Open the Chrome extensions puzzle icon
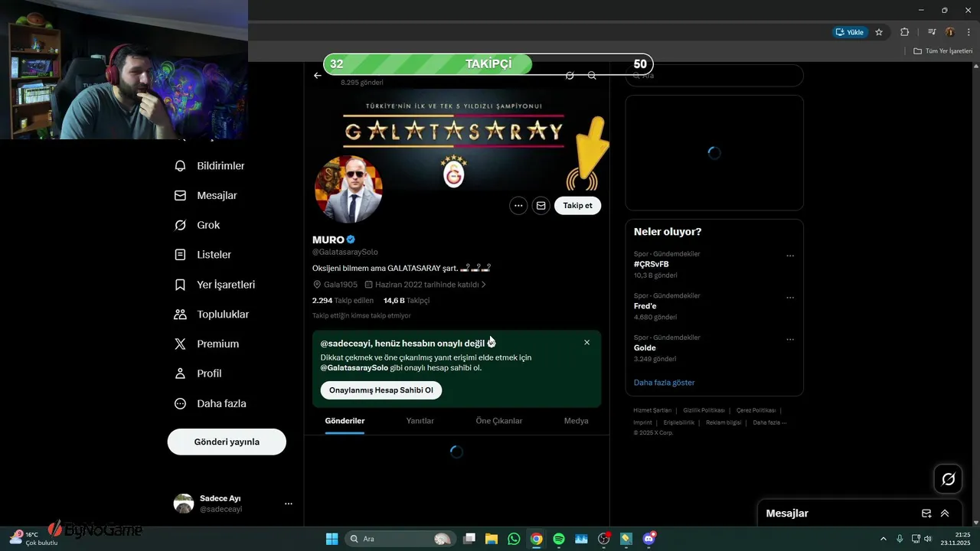Viewport: 980px width, 551px height. [905, 32]
